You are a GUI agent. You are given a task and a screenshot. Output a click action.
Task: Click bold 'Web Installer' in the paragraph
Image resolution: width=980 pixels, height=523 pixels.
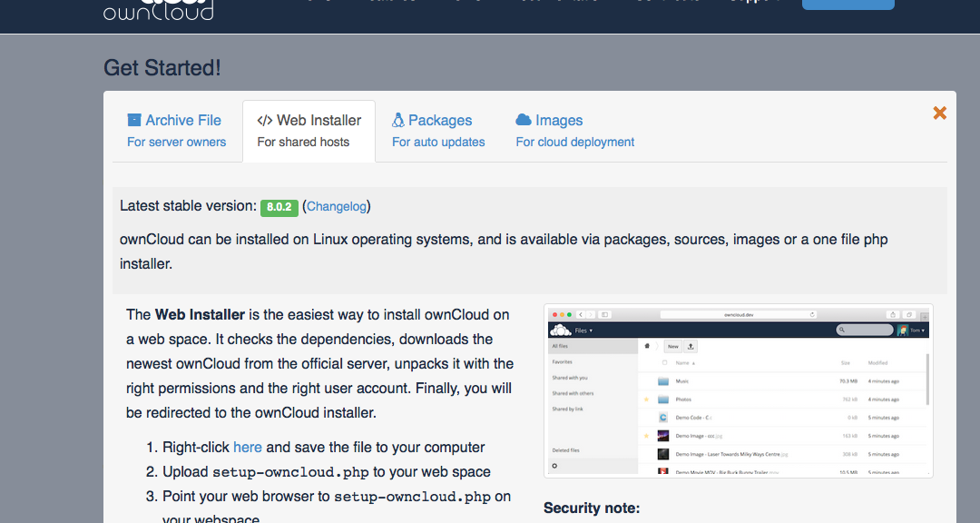click(x=200, y=315)
